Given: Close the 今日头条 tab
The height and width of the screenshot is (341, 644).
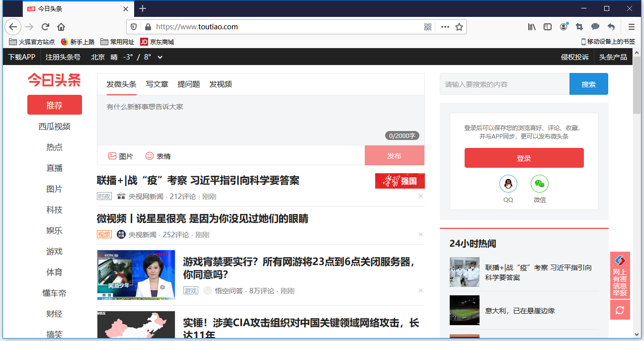Looking at the screenshot, I should coord(126,8).
